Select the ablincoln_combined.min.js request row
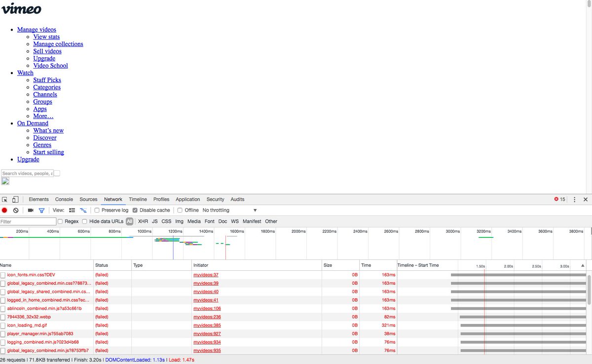This screenshot has width=592, height=364. (294, 308)
